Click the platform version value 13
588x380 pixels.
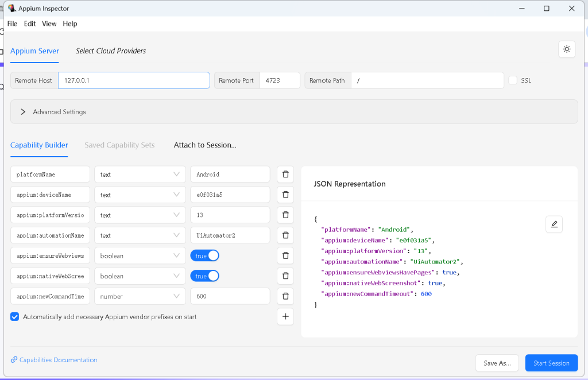(x=230, y=215)
